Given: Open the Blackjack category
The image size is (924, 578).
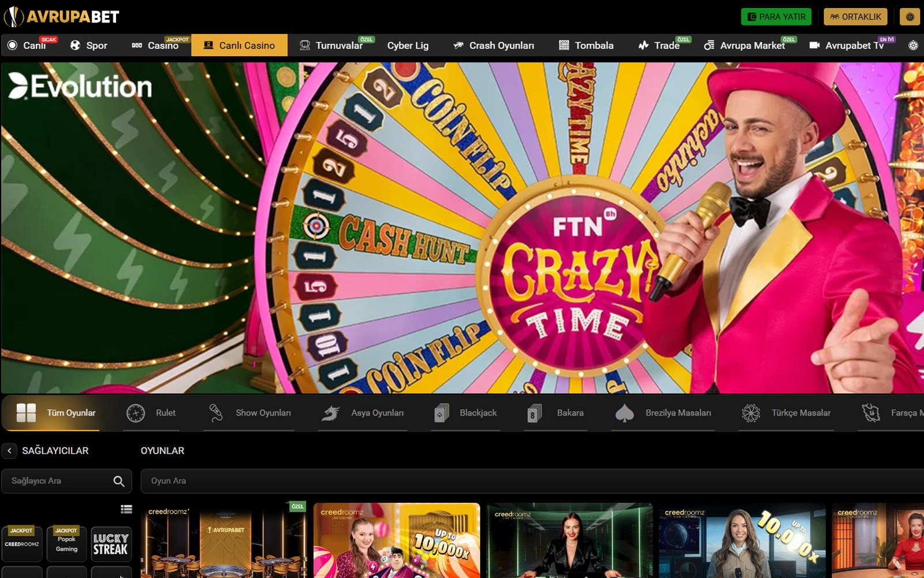Looking at the screenshot, I should coord(465,413).
